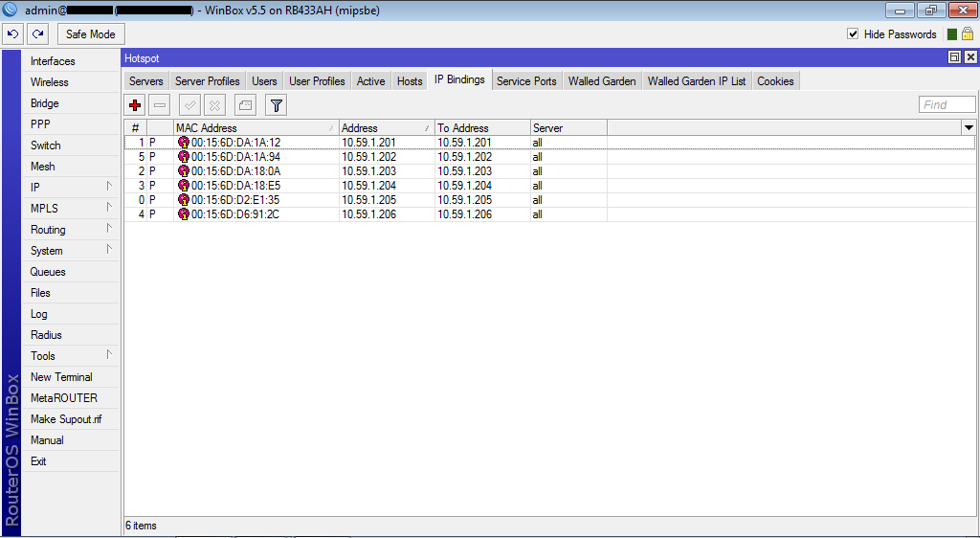Expand the System submenu
Image resolution: width=980 pixels, height=538 pixels.
click(71, 251)
